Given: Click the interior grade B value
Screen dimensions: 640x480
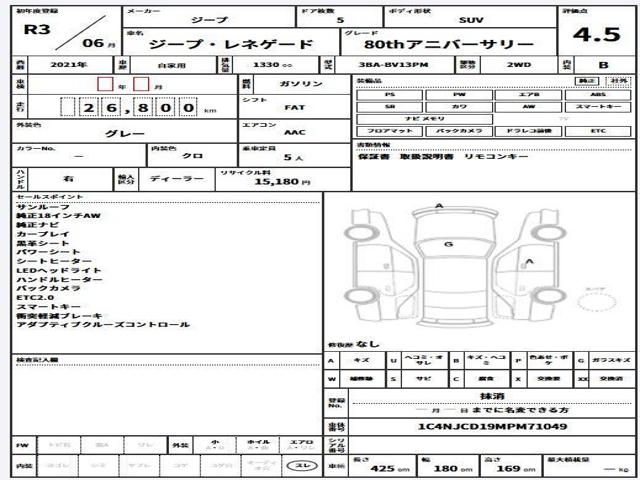Looking at the screenshot, I should (603, 65).
